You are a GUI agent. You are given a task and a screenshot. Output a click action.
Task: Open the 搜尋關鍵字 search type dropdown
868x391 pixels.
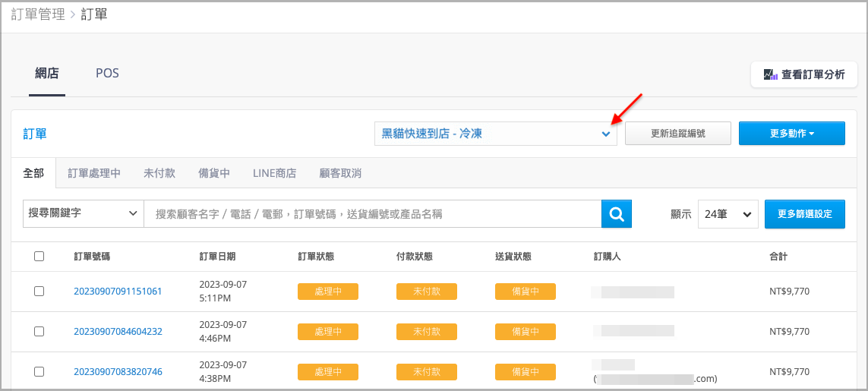83,214
